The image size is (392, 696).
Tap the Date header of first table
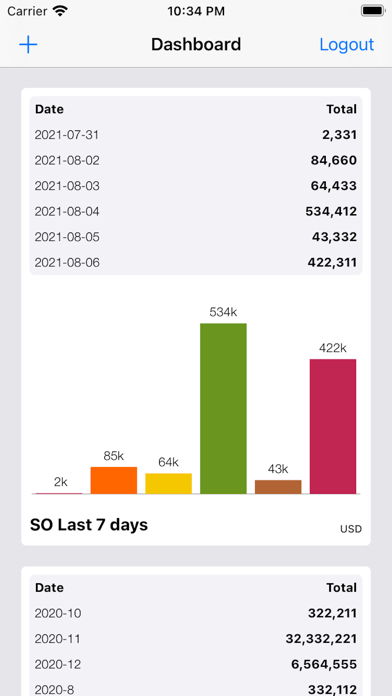click(x=49, y=109)
